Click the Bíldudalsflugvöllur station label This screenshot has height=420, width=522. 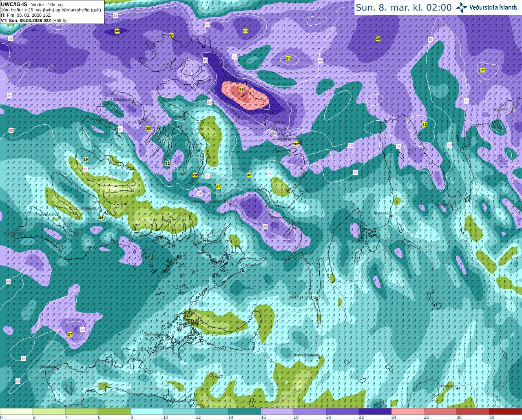pyautogui.click(x=85, y=208)
